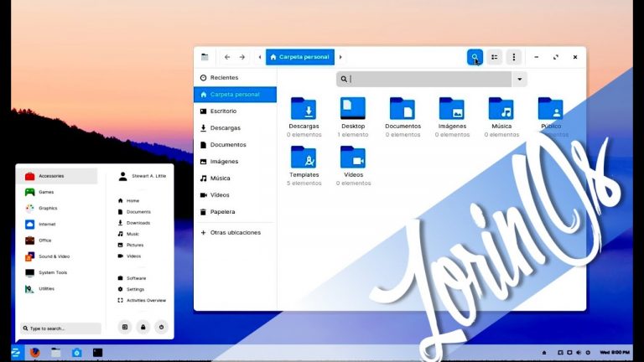
Task: Open Settings from the app menu
Action: pyautogui.click(x=131, y=289)
